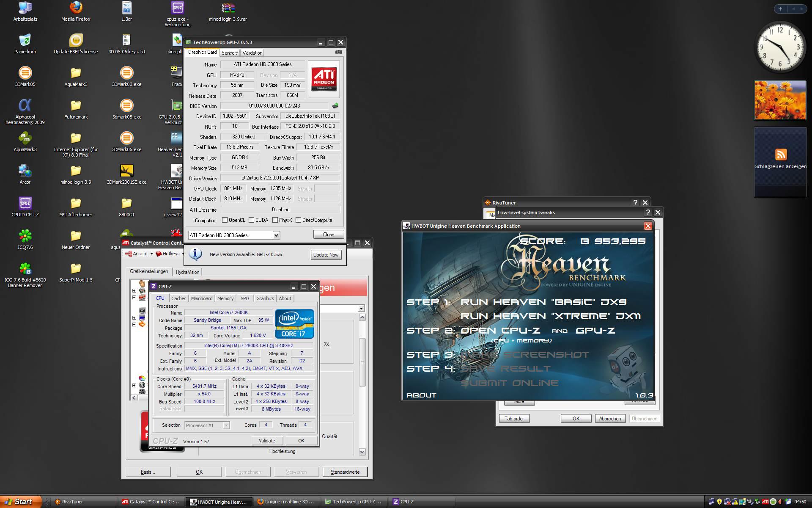
Task: Tick the DirectCompute checkbox in GPU-Z
Action: (x=299, y=220)
